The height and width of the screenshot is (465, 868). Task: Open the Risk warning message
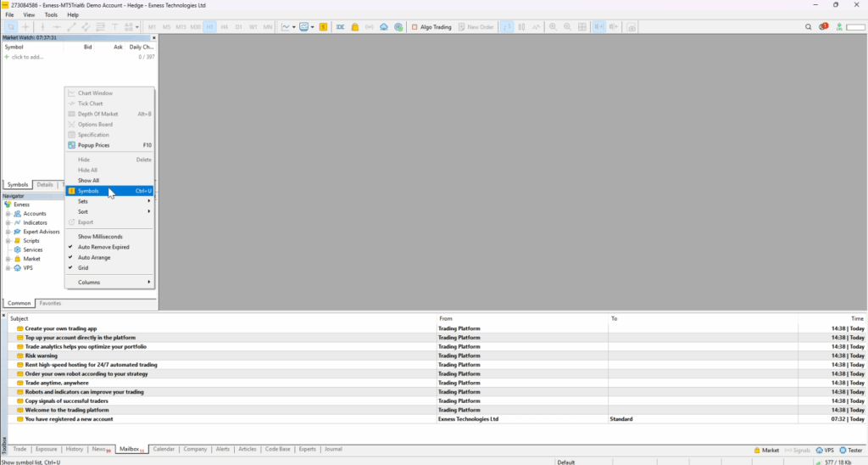[42, 356]
